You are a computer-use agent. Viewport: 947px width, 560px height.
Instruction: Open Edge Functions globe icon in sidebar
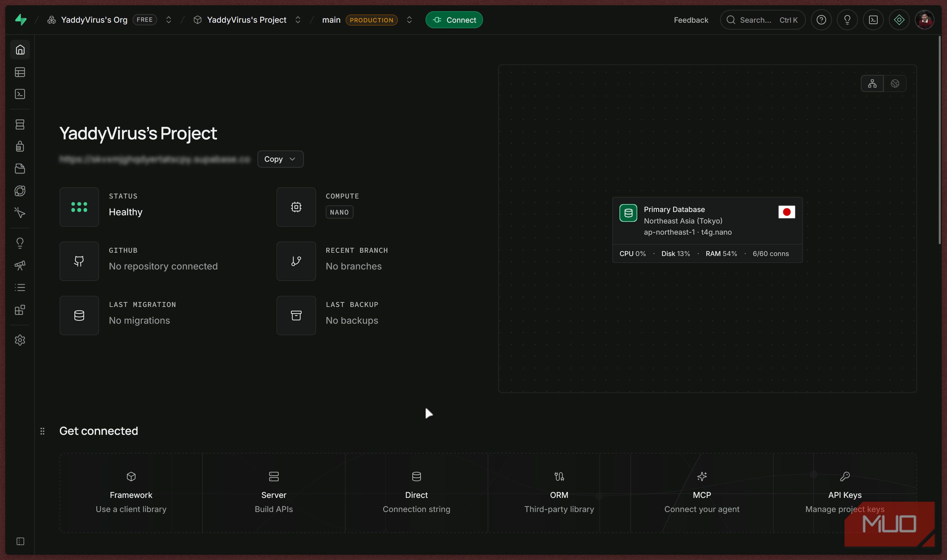[20, 191]
